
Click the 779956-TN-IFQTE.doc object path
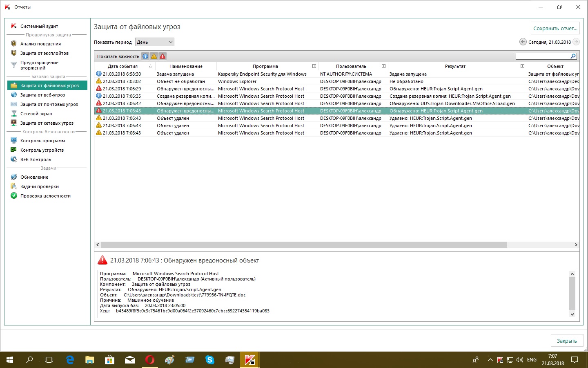tap(185, 295)
